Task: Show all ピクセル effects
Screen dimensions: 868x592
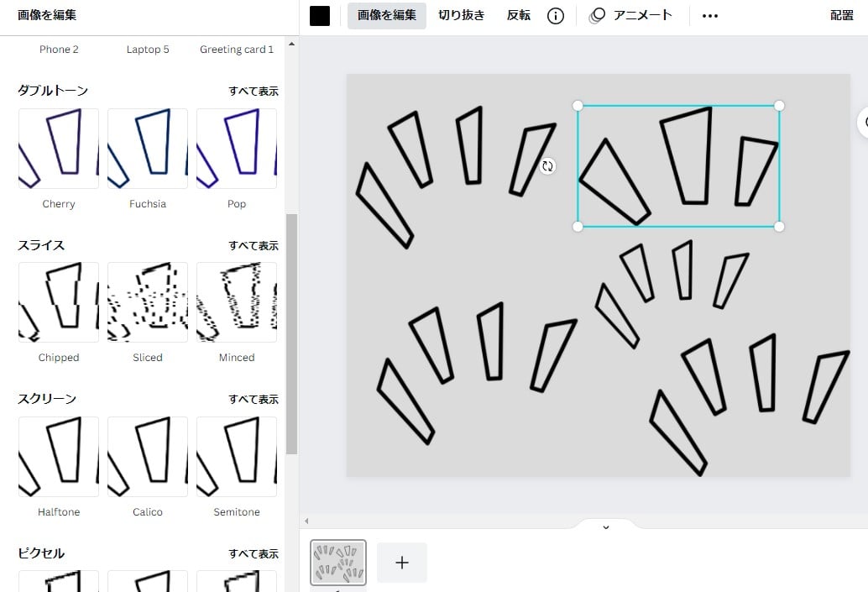Action: coord(254,553)
